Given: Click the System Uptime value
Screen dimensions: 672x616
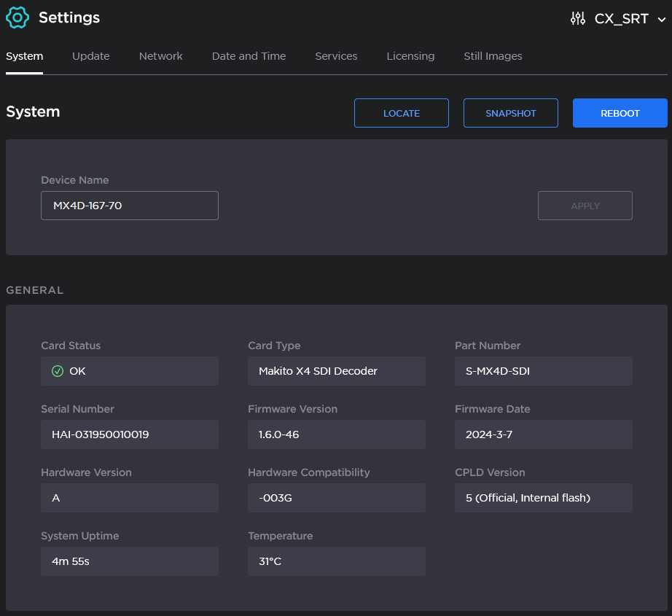Looking at the screenshot, I should pos(129,561).
